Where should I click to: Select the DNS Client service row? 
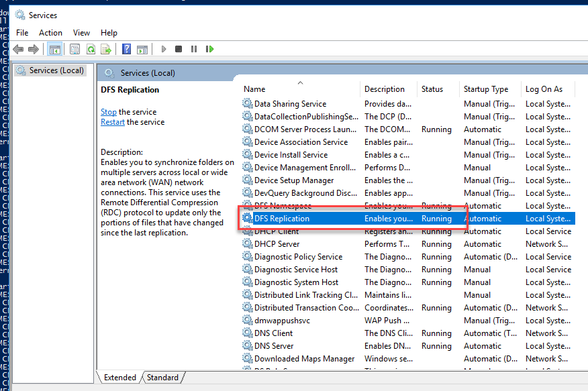273,333
